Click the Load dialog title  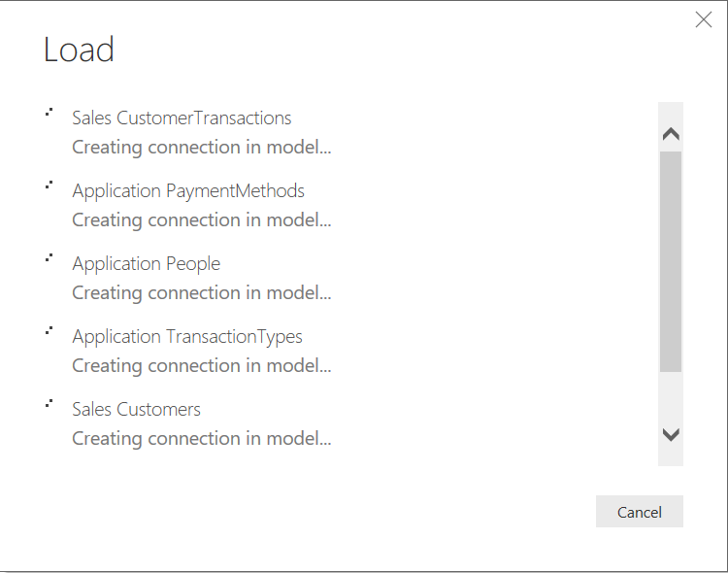coord(79,50)
